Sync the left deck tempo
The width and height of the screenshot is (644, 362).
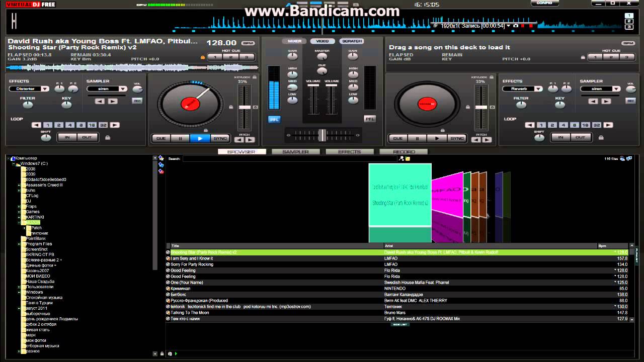(220, 138)
